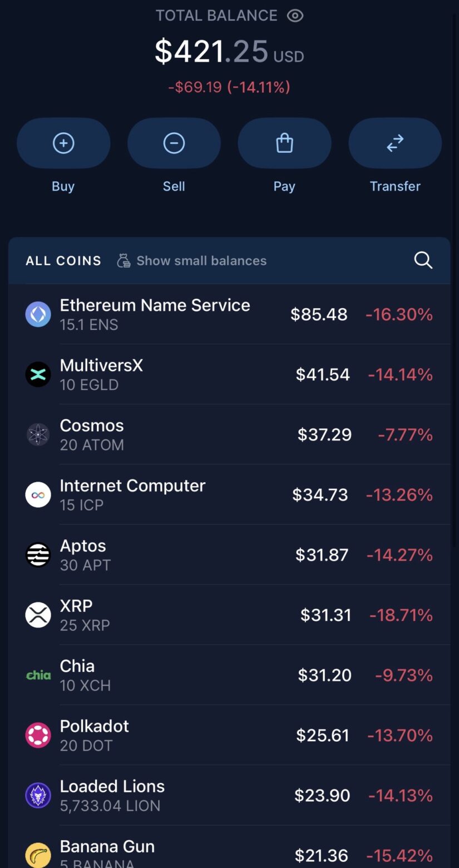Tap the Aptos $31.87 value

pos(322,554)
